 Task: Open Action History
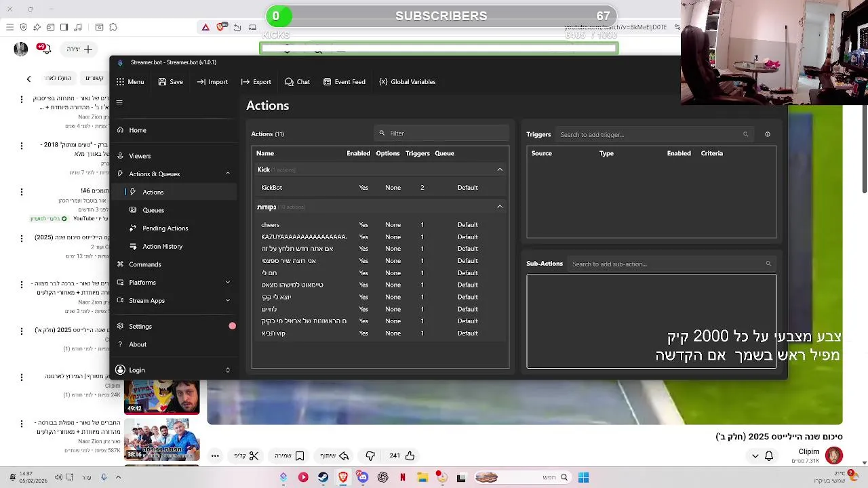(174, 247)
